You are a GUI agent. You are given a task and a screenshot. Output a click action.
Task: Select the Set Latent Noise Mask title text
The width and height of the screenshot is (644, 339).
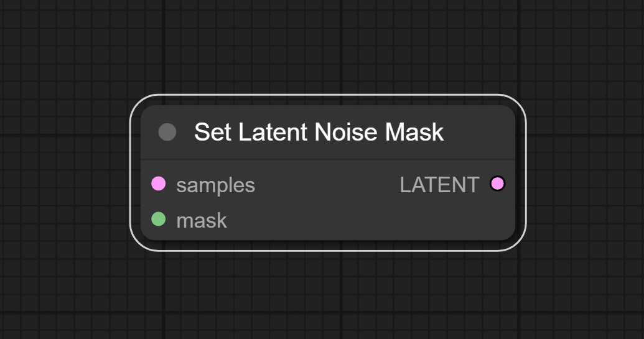319,132
